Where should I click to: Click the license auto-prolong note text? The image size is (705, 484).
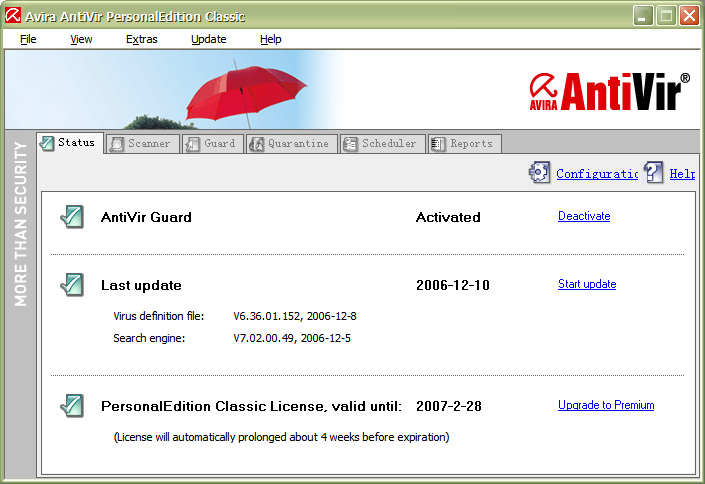pos(281,437)
